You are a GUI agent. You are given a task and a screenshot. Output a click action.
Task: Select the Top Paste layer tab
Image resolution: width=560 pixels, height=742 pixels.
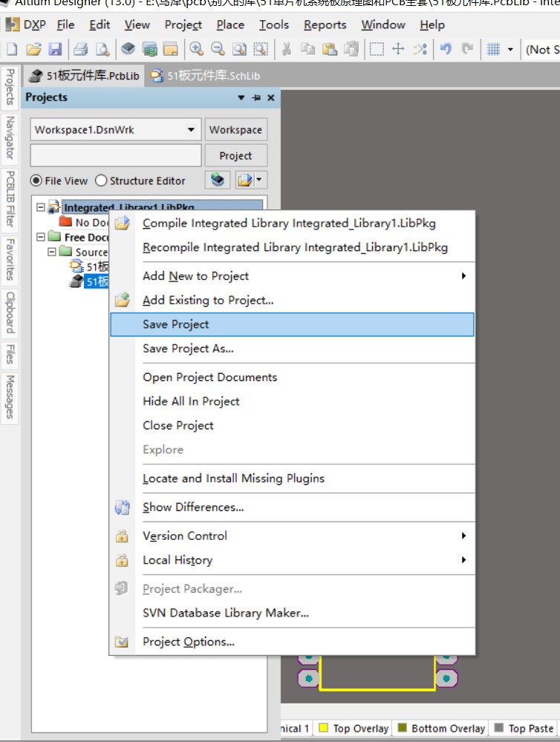point(524,729)
